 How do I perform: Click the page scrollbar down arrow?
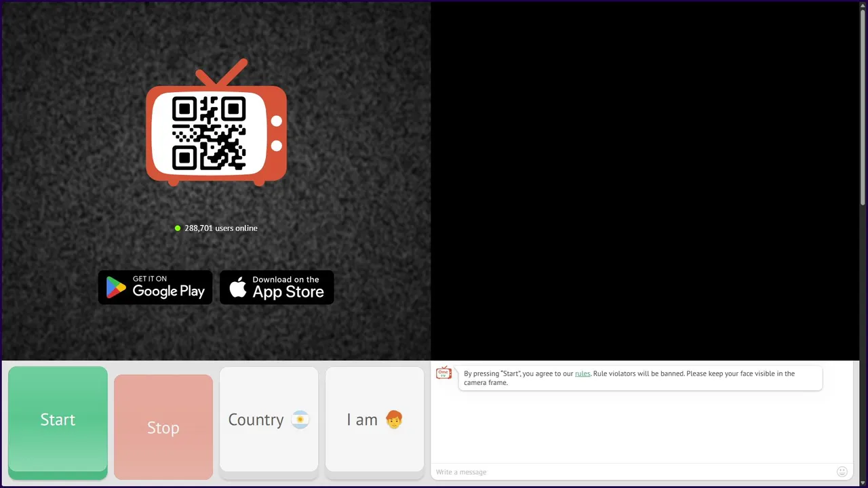click(x=863, y=482)
